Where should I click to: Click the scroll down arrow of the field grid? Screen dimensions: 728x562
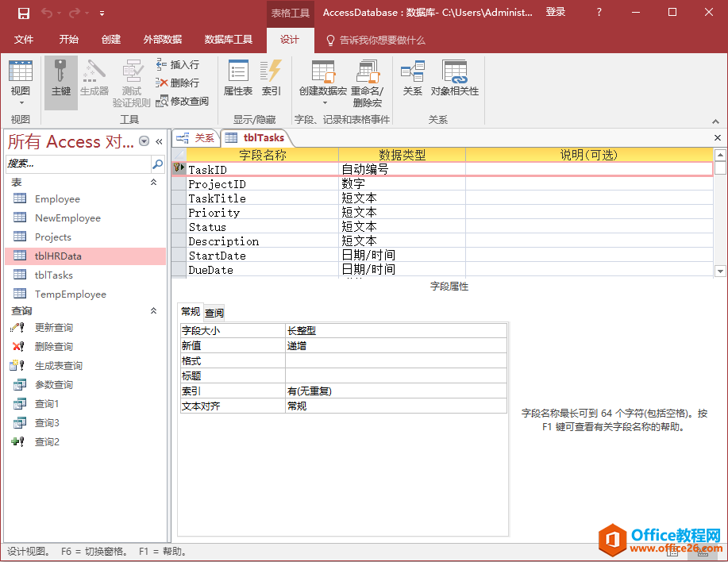(720, 271)
